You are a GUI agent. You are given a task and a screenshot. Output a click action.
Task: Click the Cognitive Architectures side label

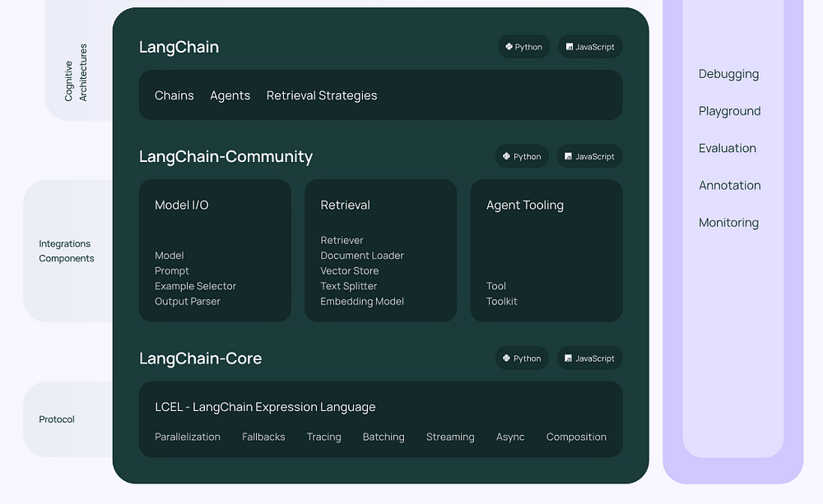(76, 73)
